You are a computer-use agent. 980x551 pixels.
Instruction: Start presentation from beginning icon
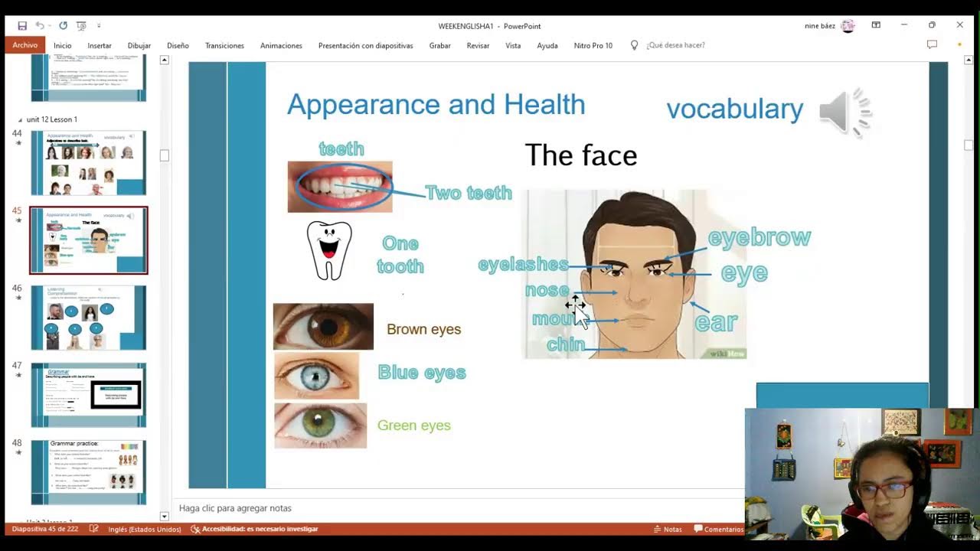coord(81,25)
